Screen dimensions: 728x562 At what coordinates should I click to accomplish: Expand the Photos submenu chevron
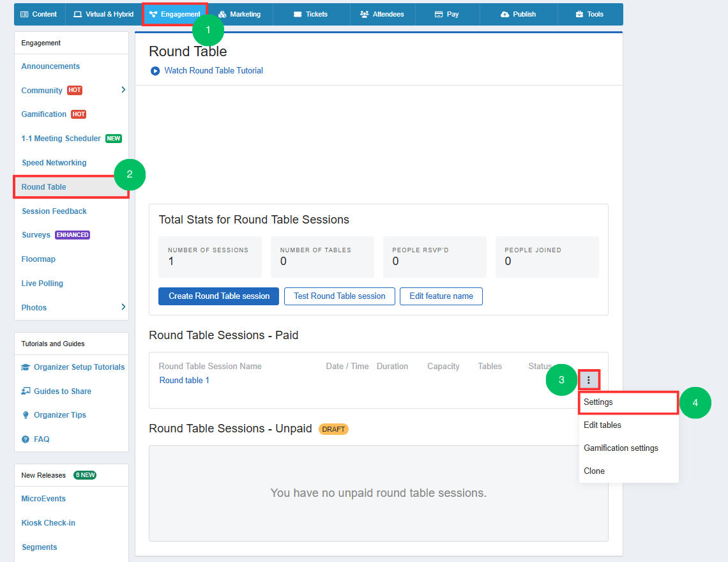(123, 307)
